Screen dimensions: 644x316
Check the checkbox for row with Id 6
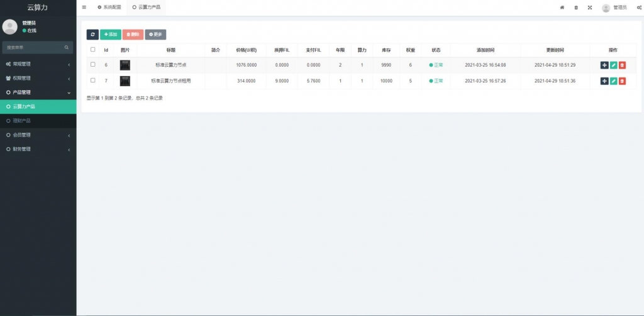(x=93, y=64)
